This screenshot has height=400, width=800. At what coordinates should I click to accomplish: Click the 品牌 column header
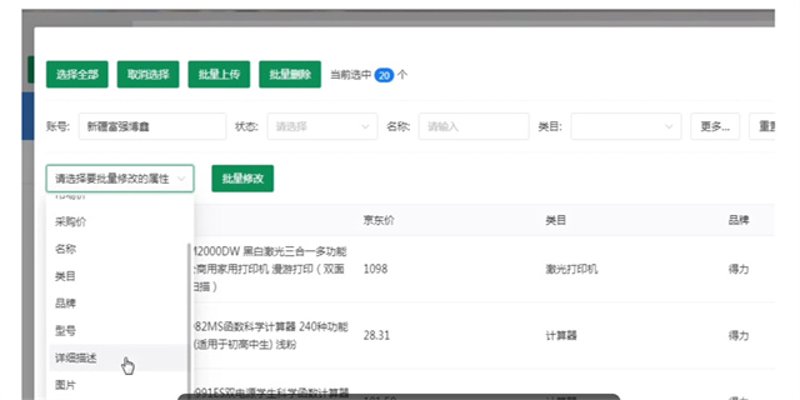pos(738,220)
